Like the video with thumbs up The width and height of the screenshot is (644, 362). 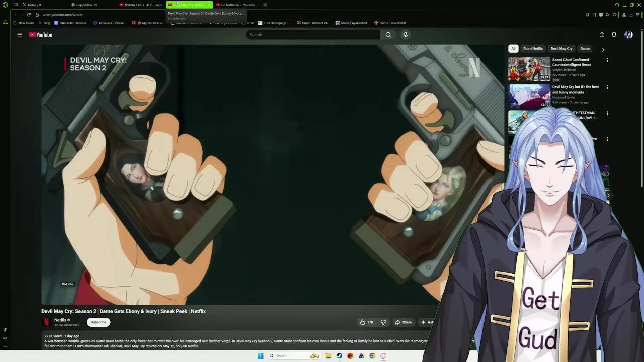366,322
